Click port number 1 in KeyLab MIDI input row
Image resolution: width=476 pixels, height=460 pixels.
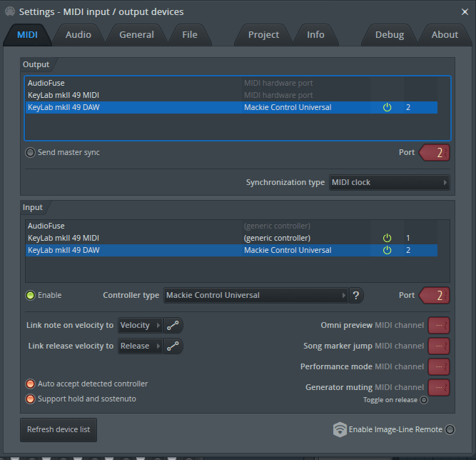click(408, 238)
